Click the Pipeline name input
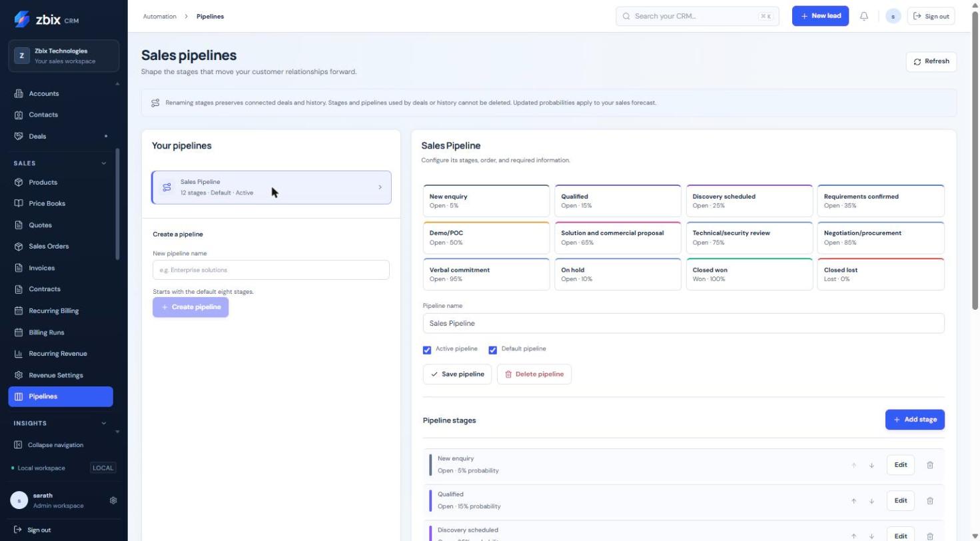 tap(684, 323)
